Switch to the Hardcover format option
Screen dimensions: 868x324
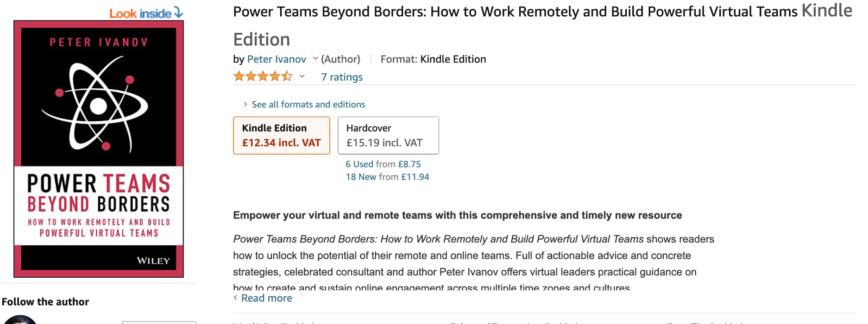pyautogui.click(x=388, y=135)
